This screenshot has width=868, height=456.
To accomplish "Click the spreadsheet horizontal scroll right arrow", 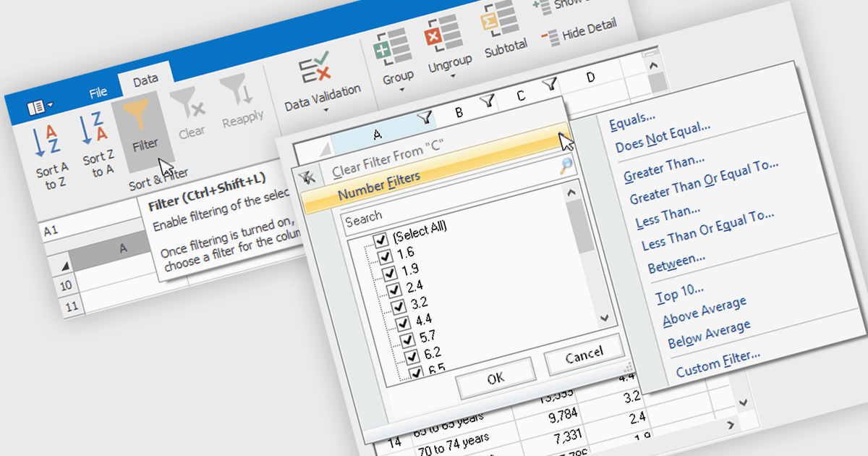I will 731,424.
